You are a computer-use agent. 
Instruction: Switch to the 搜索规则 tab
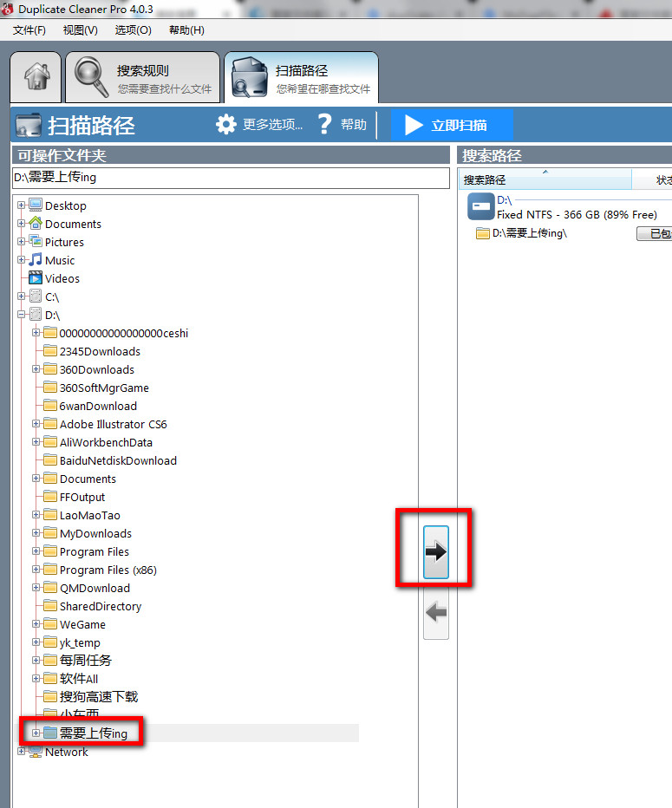[x=143, y=77]
